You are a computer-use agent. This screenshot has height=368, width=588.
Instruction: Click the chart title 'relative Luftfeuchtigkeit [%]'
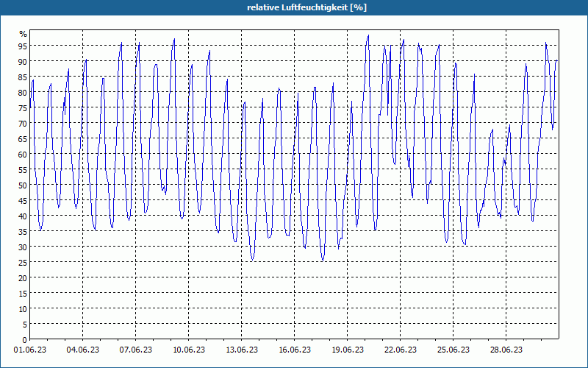point(306,7)
